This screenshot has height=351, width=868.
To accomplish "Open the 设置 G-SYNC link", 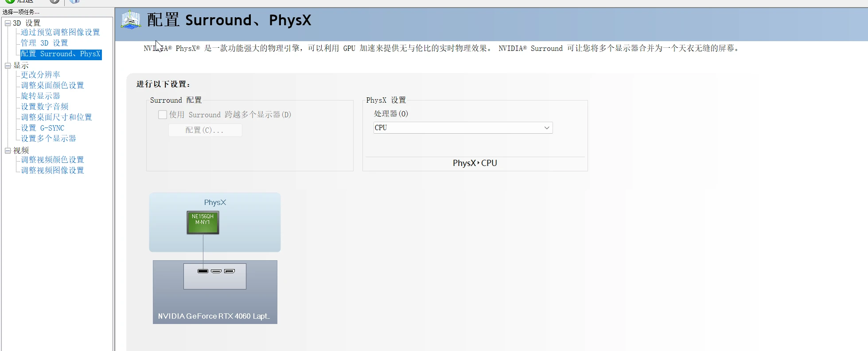I will (43, 128).
